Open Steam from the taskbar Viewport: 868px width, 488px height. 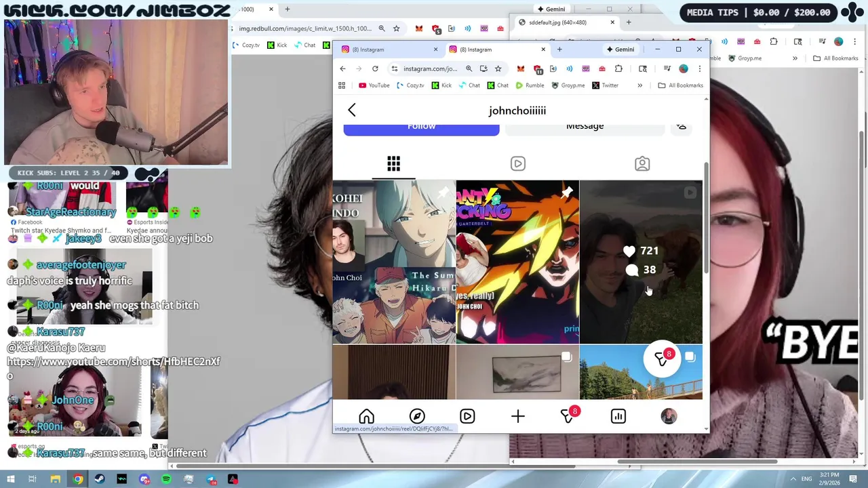click(x=100, y=479)
